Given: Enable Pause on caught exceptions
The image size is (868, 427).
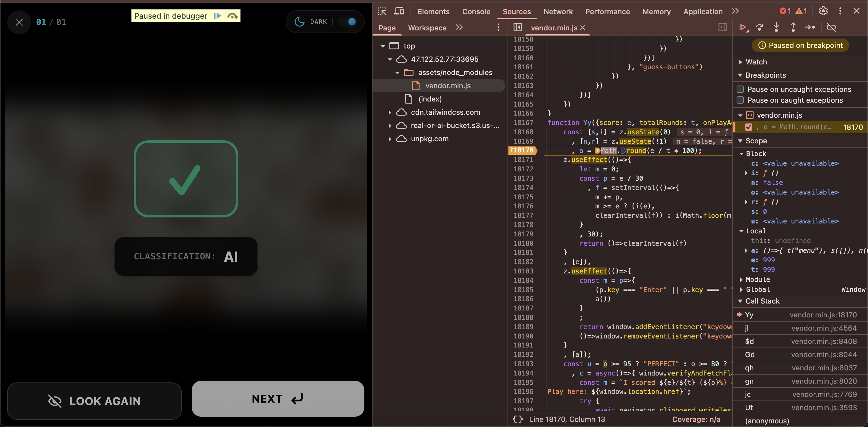Looking at the screenshot, I should (740, 100).
